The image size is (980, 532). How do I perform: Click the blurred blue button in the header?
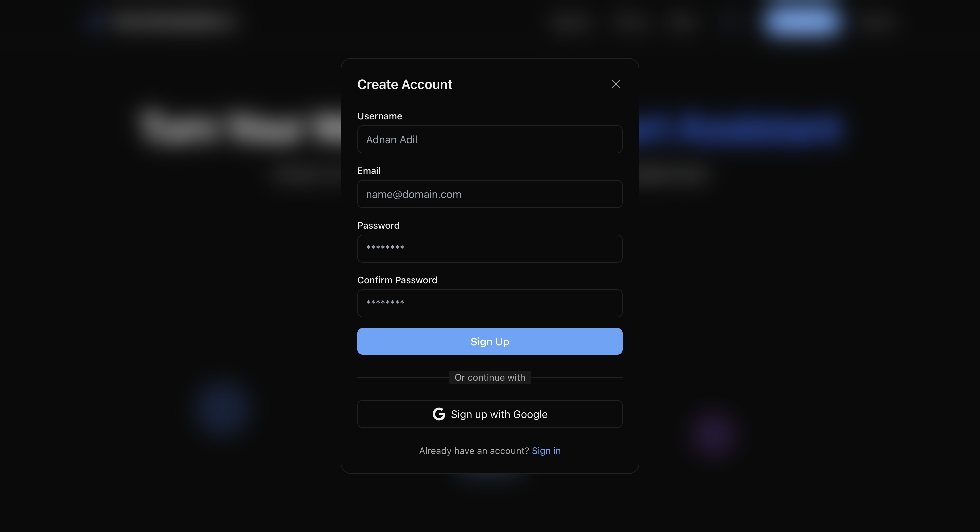click(x=802, y=20)
